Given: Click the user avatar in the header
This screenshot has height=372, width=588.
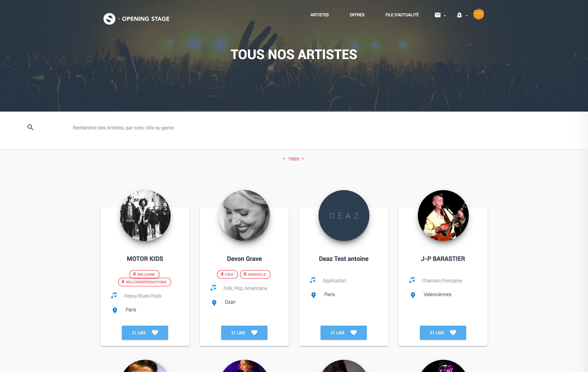Looking at the screenshot, I should coord(478,14).
